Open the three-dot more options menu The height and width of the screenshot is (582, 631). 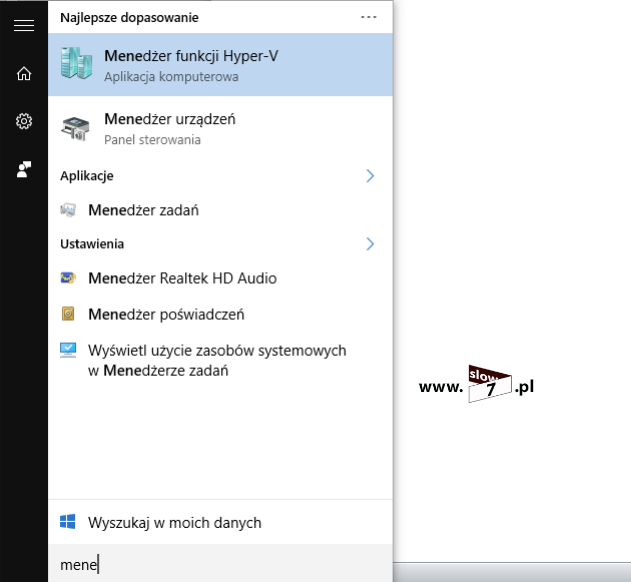(x=369, y=17)
